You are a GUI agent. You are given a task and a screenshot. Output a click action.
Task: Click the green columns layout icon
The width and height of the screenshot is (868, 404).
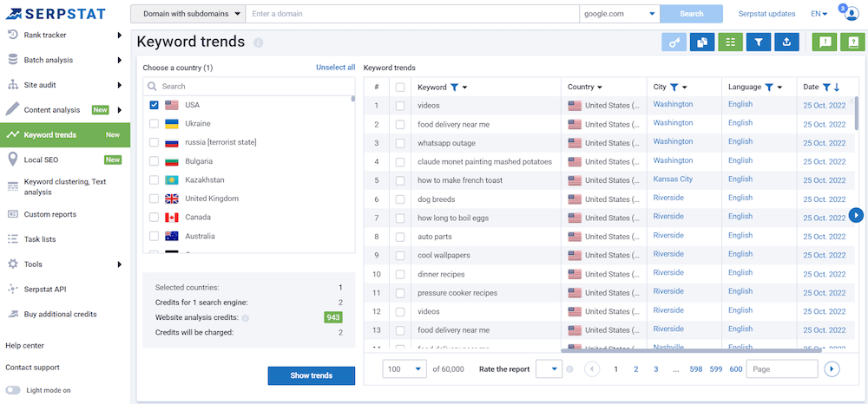pyautogui.click(x=730, y=42)
